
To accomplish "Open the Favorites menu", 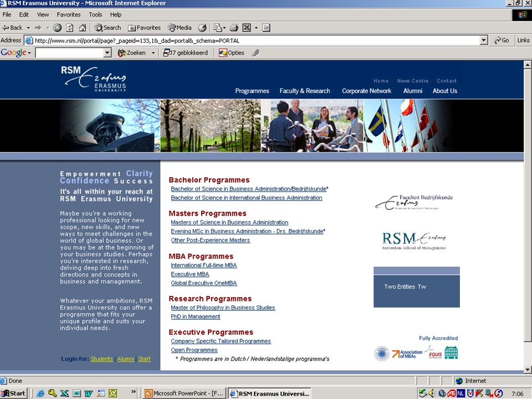I will pyautogui.click(x=69, y=14).
